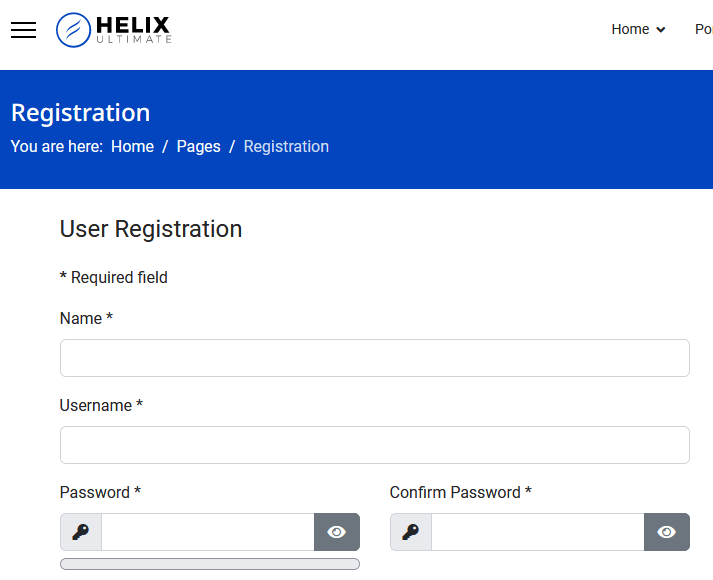Click the "Name *" field label

click(86, 318)
